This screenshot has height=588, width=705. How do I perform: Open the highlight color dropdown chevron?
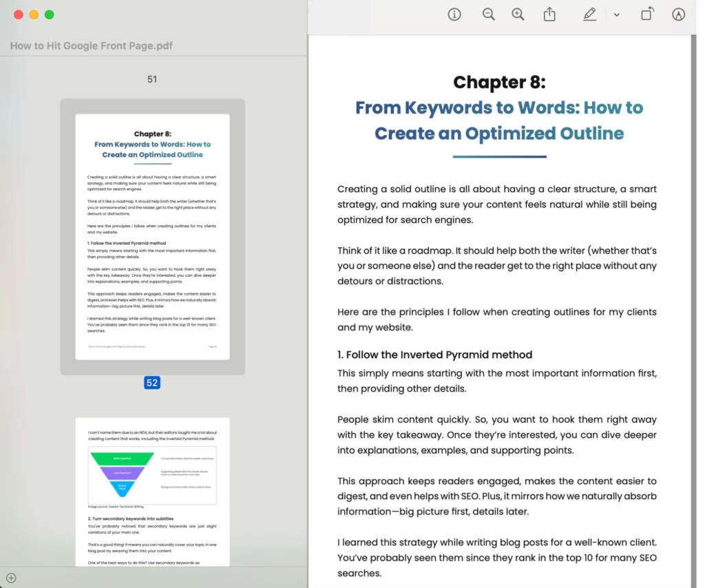[x=617, y=14]
